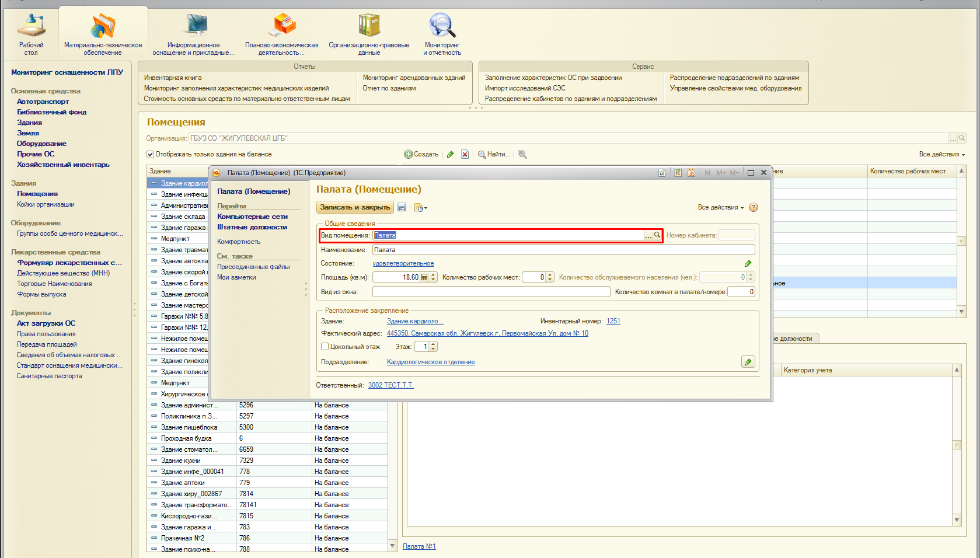Open Все действия dropdown inside the dialog
Image resolution: width=980 pixels, height=558 pixels.
tap(720, 207)
